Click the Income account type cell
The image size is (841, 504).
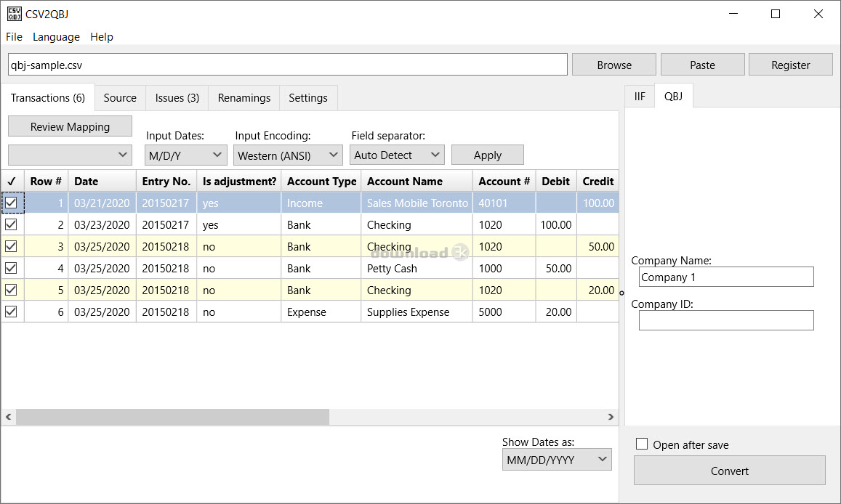click(x=321, y=203)
